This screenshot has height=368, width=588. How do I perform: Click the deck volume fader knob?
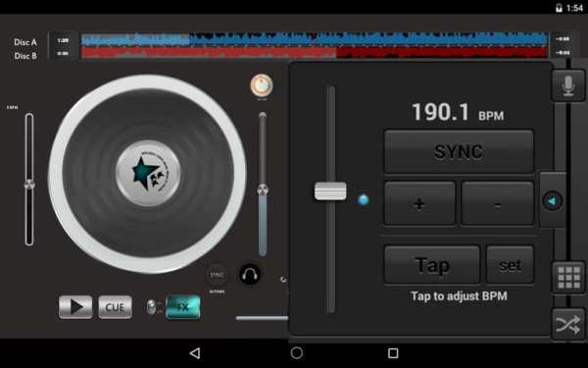(x=263, y=189)
